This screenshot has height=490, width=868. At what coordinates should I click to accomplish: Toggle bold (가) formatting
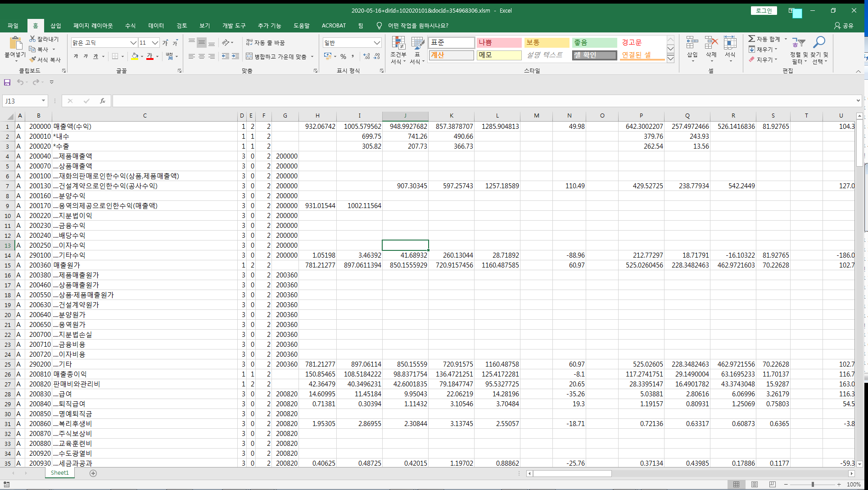tap(76, 56)
